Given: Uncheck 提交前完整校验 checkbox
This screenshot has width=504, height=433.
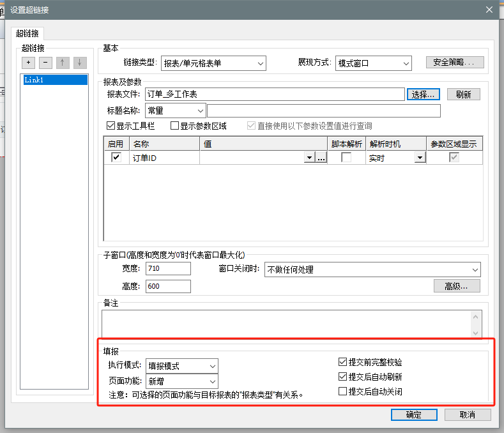Looking at the screenshot, I should click(x=343, y=362).
